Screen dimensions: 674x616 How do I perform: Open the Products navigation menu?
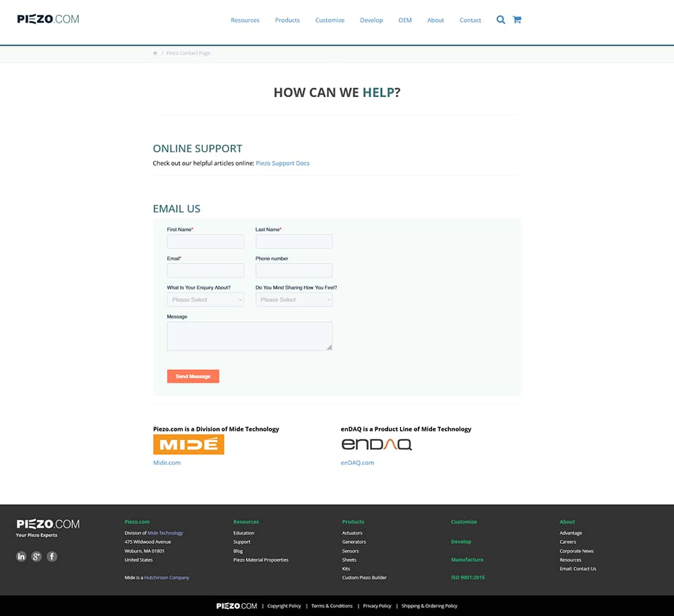coord(288,20)
